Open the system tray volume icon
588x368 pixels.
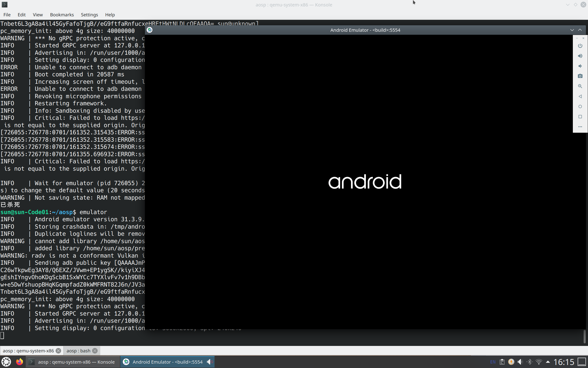[520, 362]
